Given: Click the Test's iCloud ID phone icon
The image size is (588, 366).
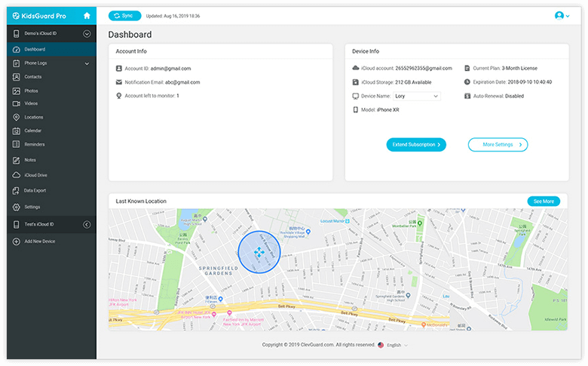Looking at the screenshot, I should pos(16,224).
